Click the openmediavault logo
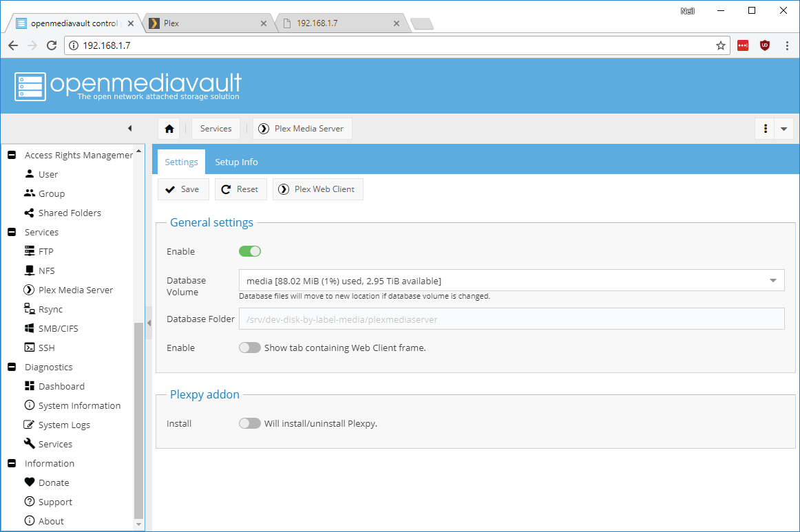 click(128, 86)
